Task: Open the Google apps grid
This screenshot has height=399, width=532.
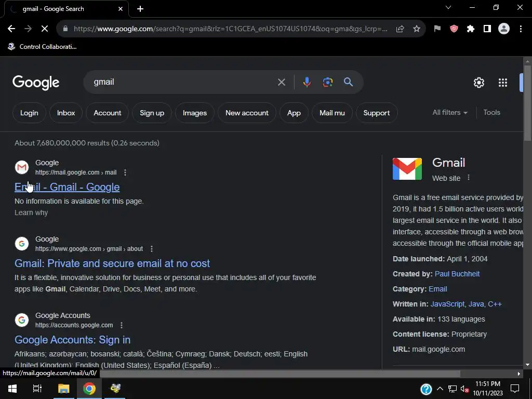Action: tap(503, 83)
